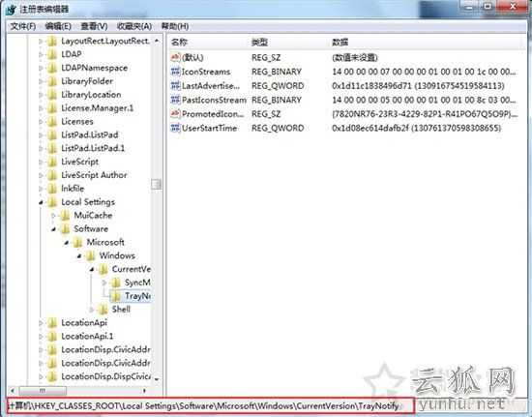
Task: Select the UserStartTime value name
Action: click(x=209, y=128)
